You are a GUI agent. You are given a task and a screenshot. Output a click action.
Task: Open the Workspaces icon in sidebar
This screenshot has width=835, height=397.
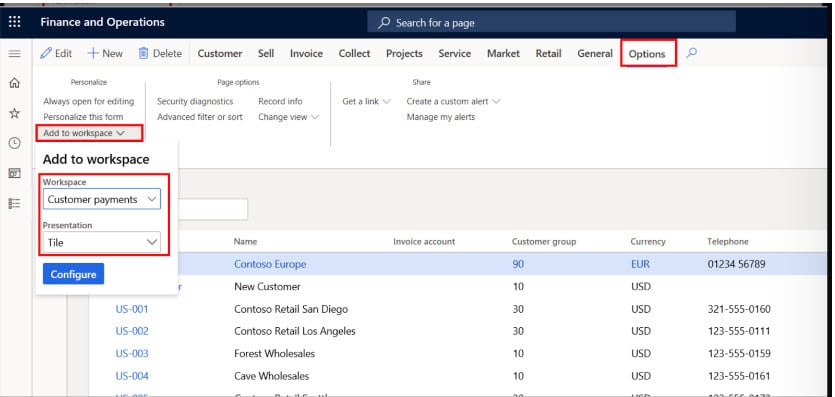coord(15,173)
